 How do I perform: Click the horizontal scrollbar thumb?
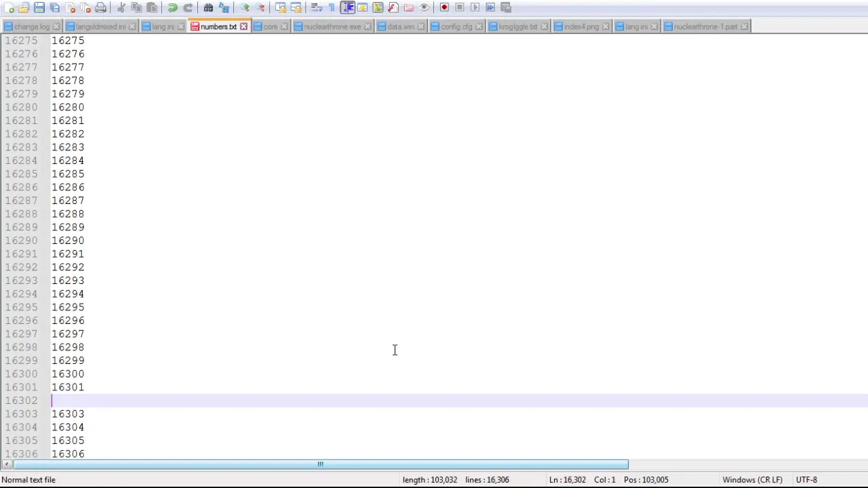pos(321,464)
